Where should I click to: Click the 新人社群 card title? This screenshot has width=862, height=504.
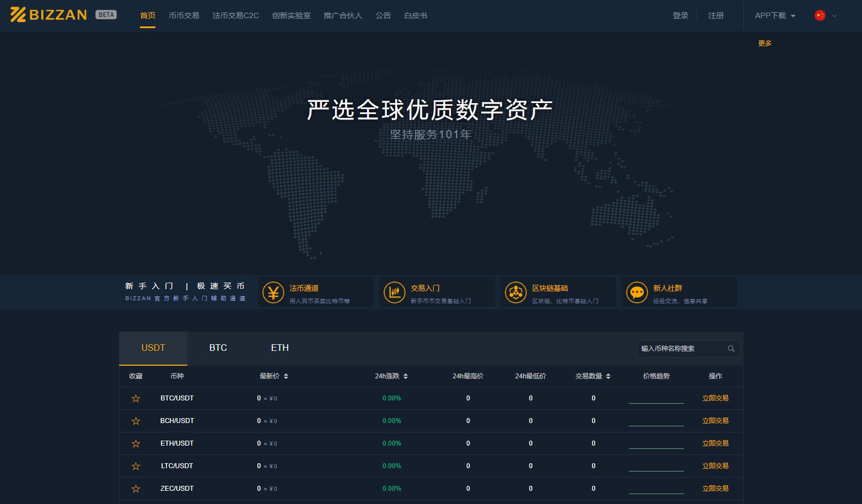pyautogui.click(x=667, y=288)
